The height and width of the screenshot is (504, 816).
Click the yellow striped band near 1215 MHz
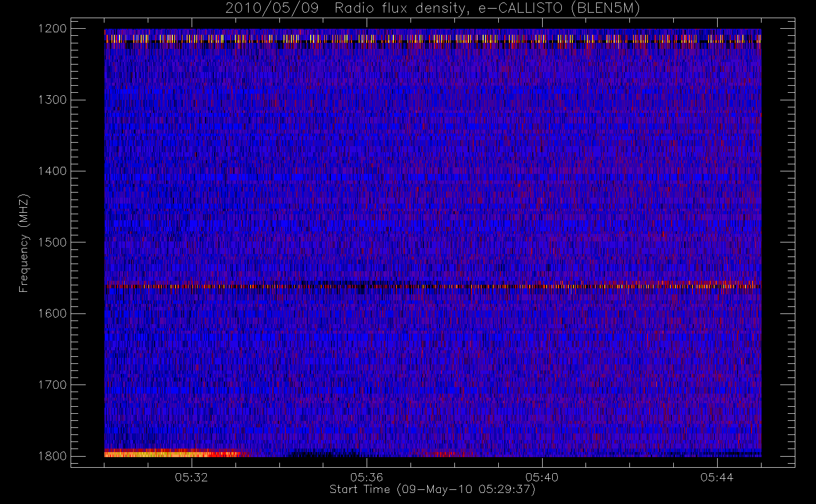point(433,39)
